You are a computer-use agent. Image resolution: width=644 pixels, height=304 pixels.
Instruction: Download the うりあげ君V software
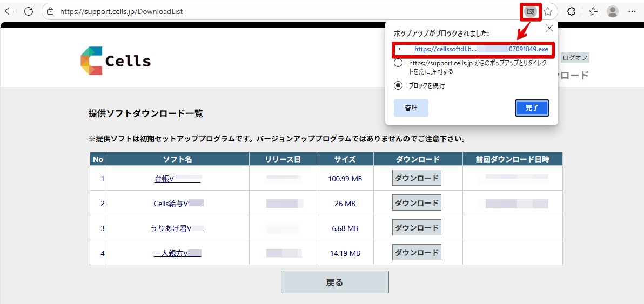[x=417, y=228]
